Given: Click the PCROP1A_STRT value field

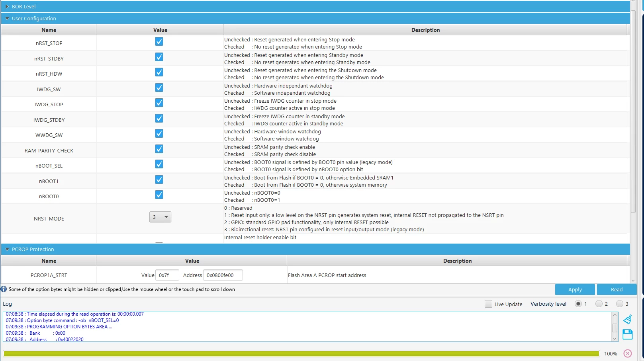Looking at the screenshot, I should pos(167,275).
